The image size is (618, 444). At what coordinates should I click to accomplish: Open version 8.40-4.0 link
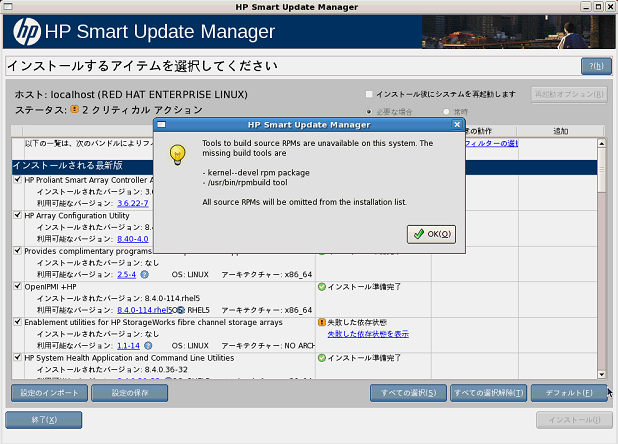133,238
